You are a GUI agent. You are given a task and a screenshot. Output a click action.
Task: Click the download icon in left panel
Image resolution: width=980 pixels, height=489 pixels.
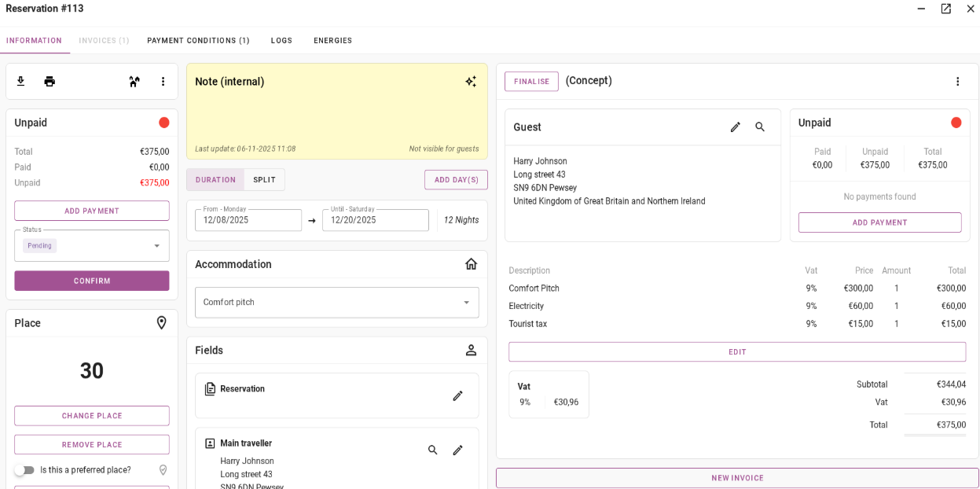20,82
